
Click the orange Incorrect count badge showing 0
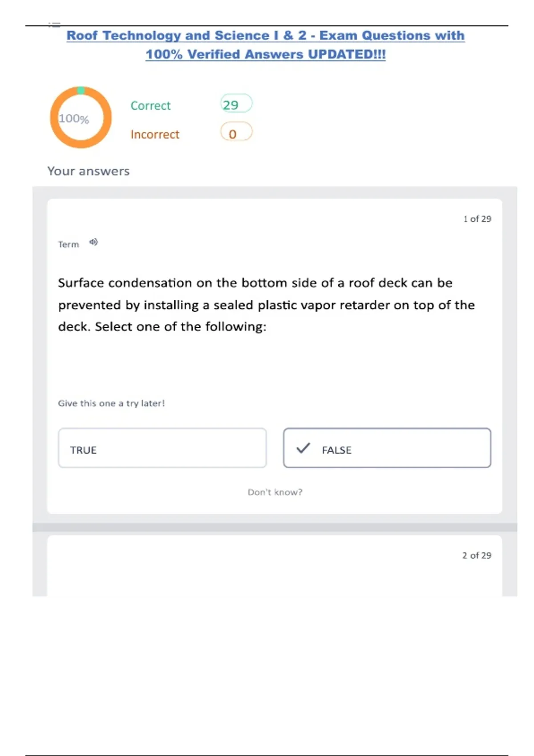click(236, 133)
